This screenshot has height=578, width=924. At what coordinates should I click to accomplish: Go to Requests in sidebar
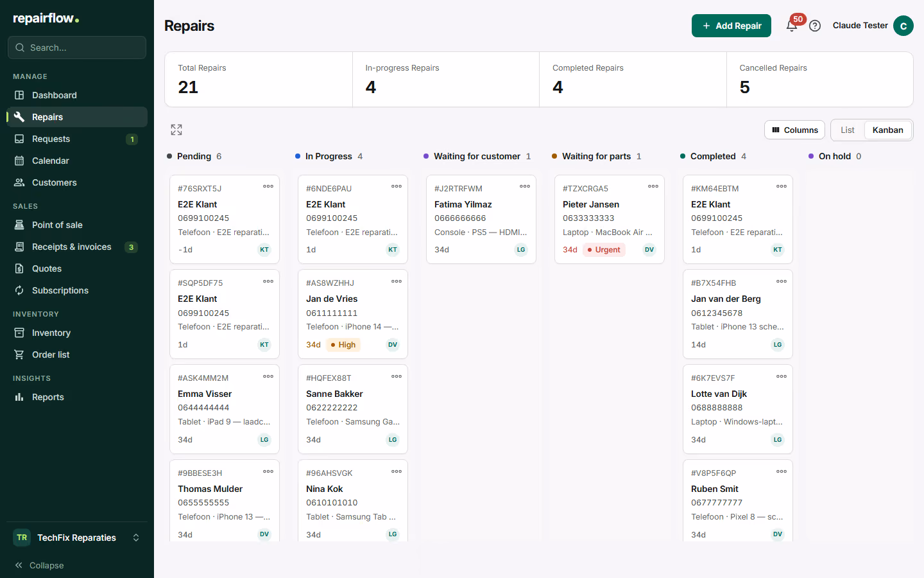click(x=77, y=139)
